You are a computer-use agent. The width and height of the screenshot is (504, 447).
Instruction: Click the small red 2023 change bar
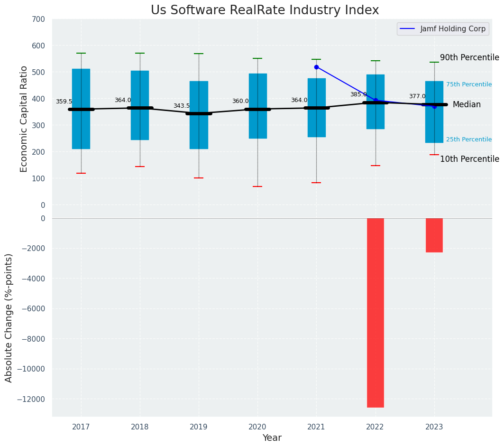pos(434,235)
